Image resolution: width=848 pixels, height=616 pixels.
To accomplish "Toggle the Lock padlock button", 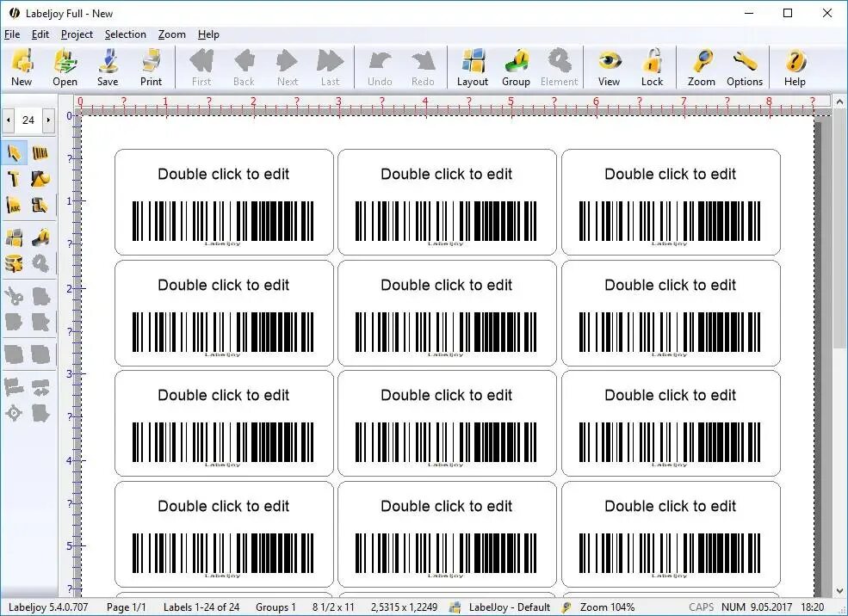I will pos(653,67).
